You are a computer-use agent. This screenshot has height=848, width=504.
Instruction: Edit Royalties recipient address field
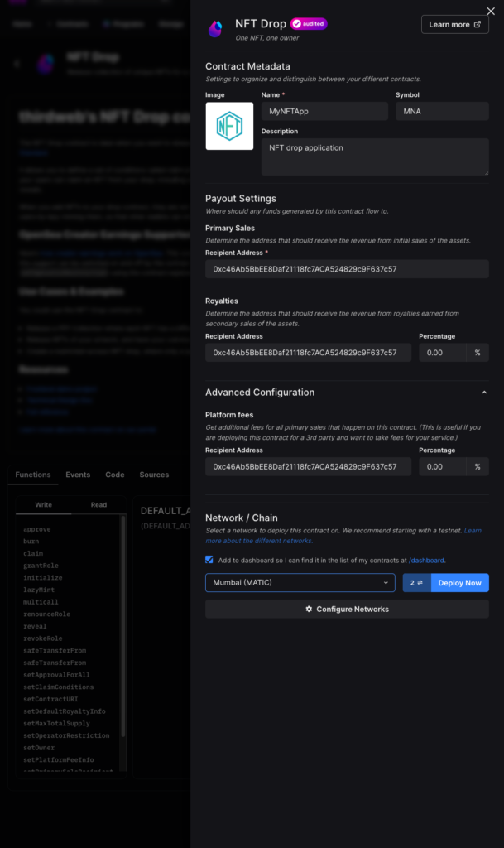point(308,353)
